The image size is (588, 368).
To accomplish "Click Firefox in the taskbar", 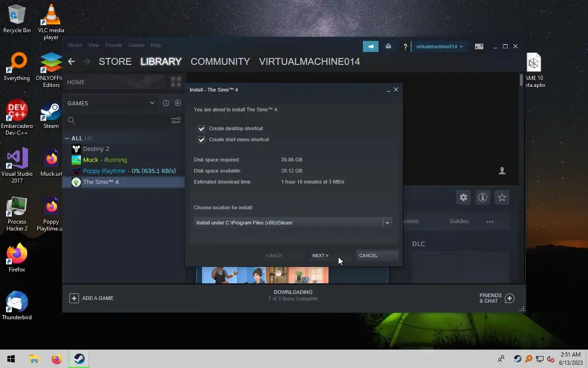I will click(x=57, y=359).
